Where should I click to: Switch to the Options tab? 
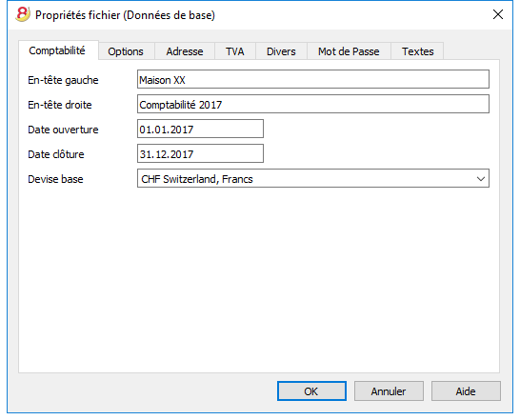126,51
